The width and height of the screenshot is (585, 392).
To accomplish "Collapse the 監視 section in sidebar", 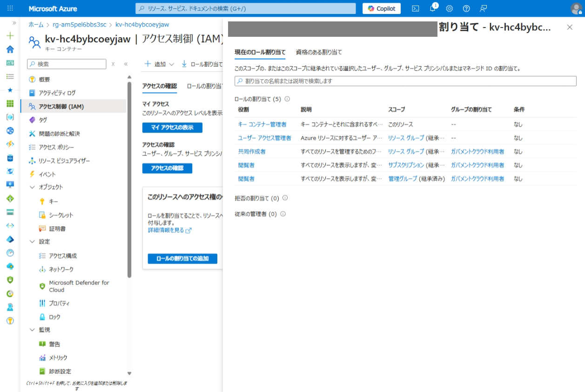I will pos(32,330).
